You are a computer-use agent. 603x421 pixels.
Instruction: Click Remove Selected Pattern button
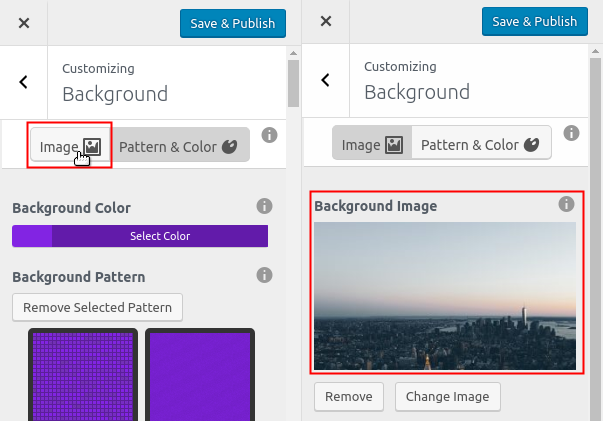97,307
